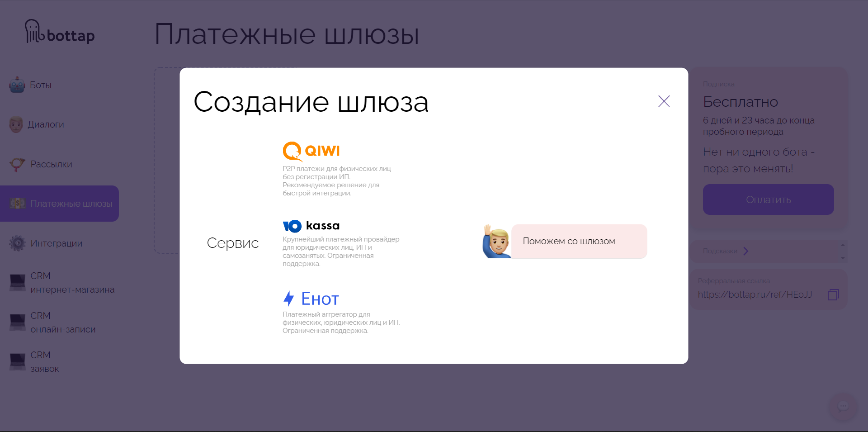The width and height of the screenshot is (868, 432).
Task: Click the Платежные шлюзы money icon
Action: tap(18, 204)
